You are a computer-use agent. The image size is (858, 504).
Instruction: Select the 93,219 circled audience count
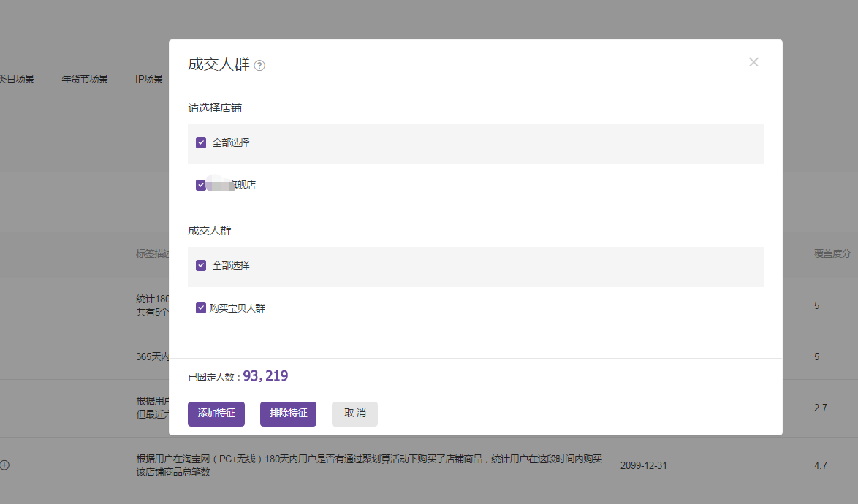tap(265, 375)
